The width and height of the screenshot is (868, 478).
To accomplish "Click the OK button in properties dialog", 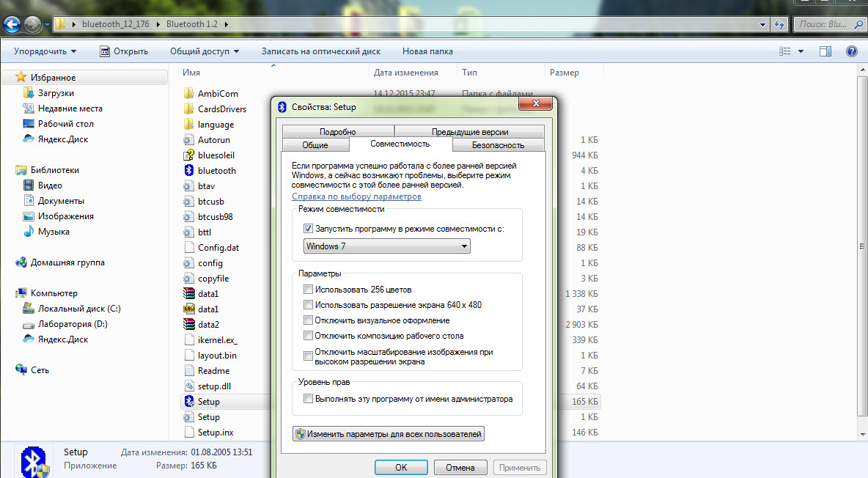I will click(400, 468).
